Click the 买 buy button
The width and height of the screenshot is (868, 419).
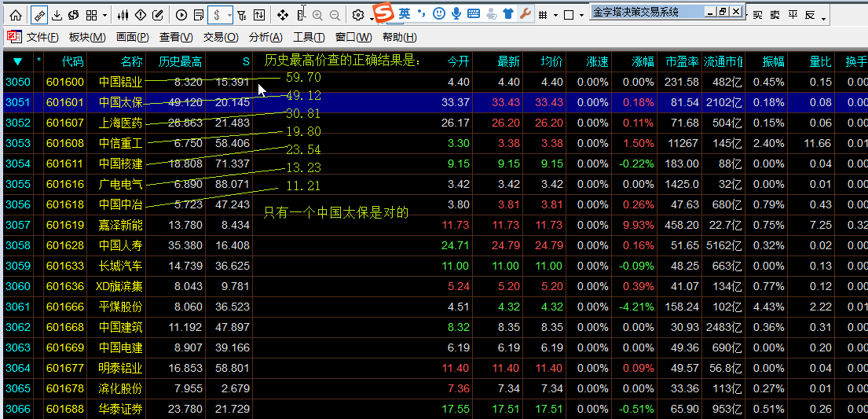(x=758, y=15)
